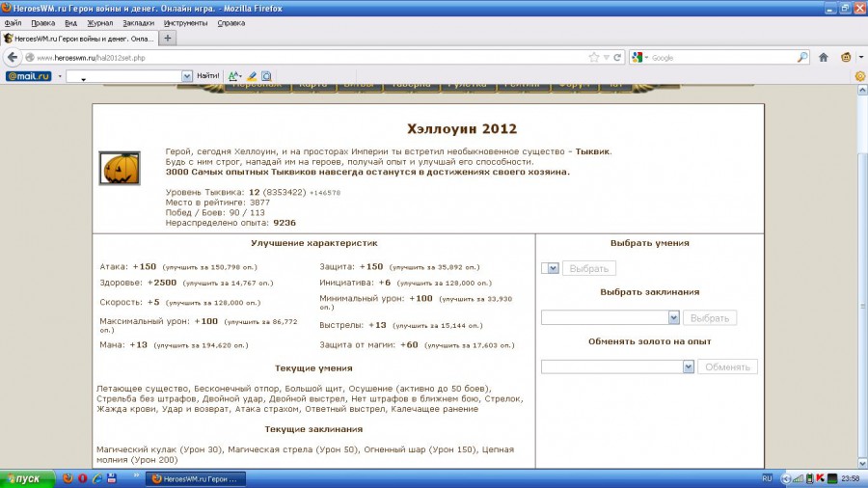Viewport: 868px width, 488px height.
Task: Click the red Kaspersky tray icon
Action: (820, 478)
